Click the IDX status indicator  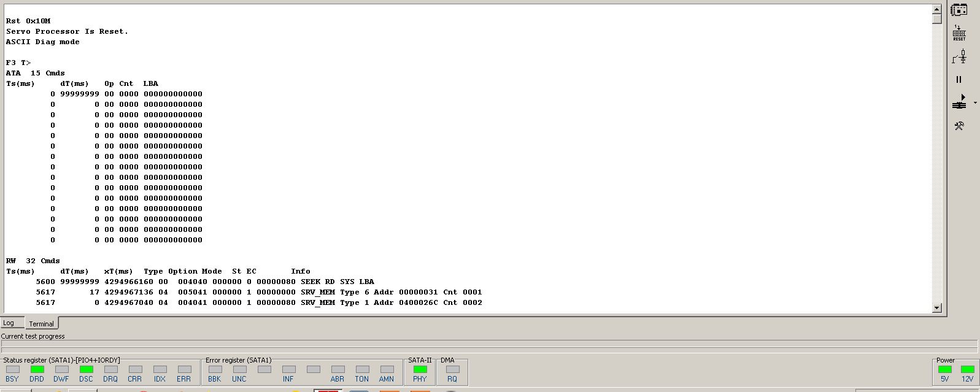point(160,369)
